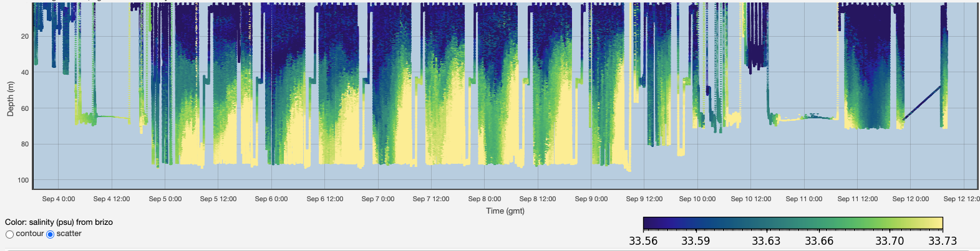This screenshot has width=980, height=251.
Task: Click the salinity color scale bar
Action: click(x=792, y=224)
